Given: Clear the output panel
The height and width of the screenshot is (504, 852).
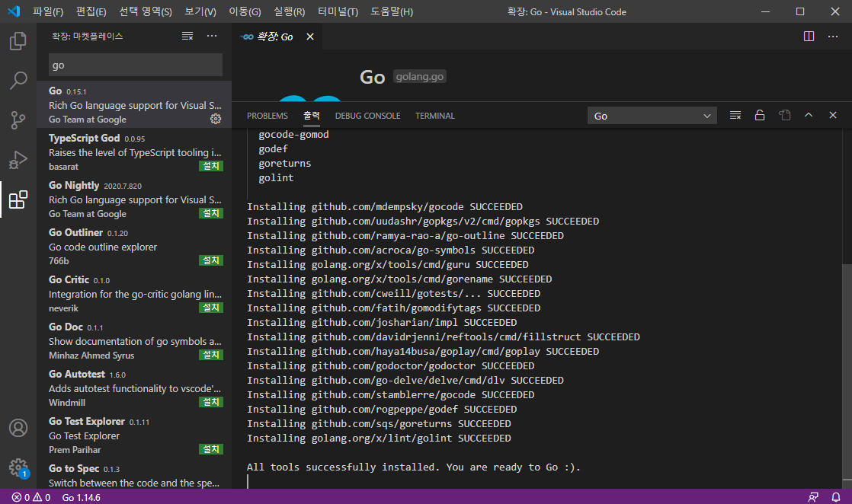Looking at the screenshot, I should [735, 115].
